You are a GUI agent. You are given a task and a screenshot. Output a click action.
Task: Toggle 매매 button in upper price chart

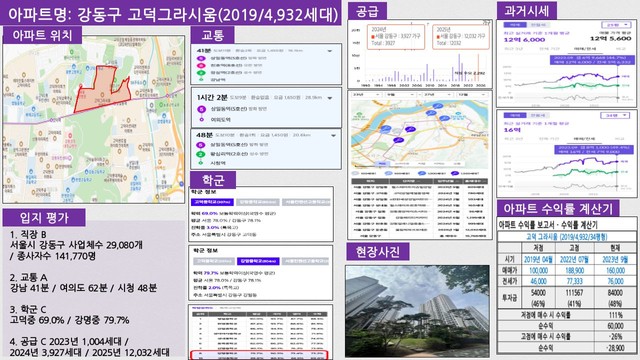(x=514, y=24)
